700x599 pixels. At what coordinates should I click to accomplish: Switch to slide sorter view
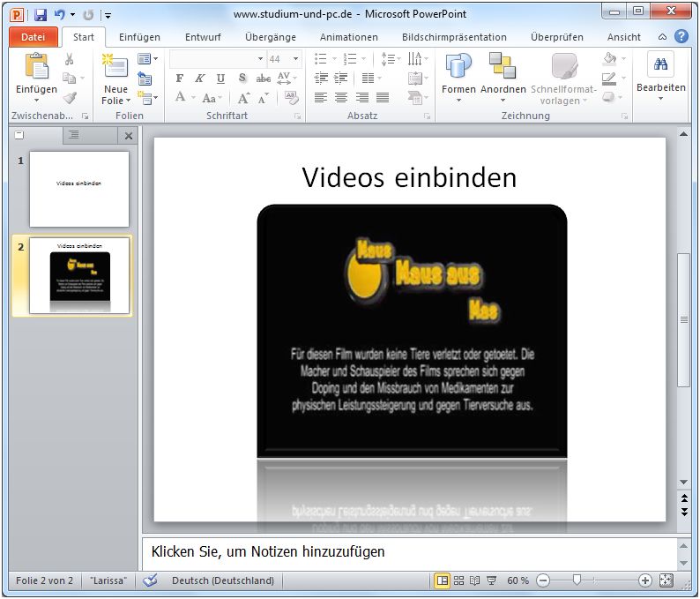tap(458, 580)
